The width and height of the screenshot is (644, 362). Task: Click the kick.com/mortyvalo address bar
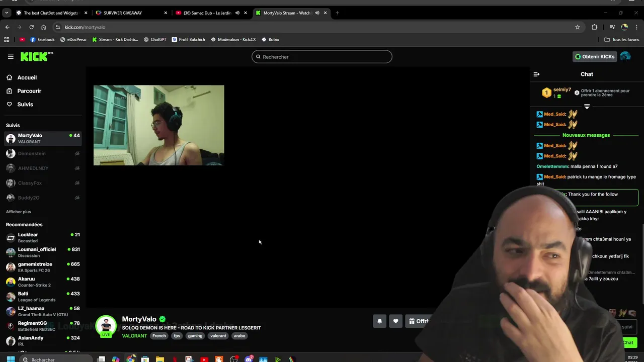[x=312, y=27]
